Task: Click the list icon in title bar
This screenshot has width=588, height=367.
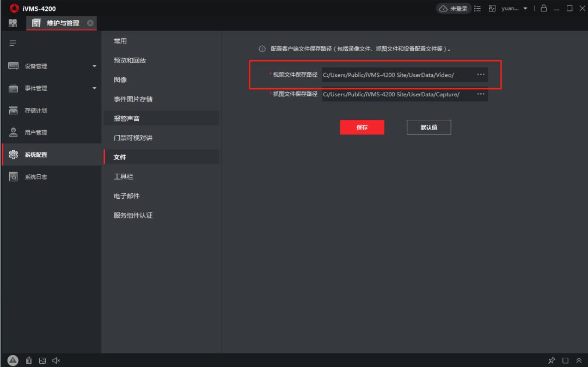Action: pos(477,9)
